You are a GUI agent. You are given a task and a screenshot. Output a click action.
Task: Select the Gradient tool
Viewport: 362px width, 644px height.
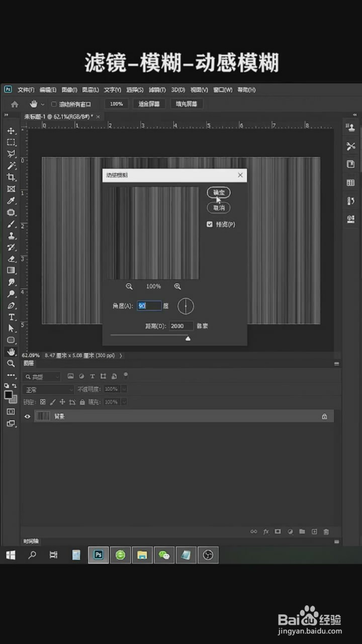(11, 271)
